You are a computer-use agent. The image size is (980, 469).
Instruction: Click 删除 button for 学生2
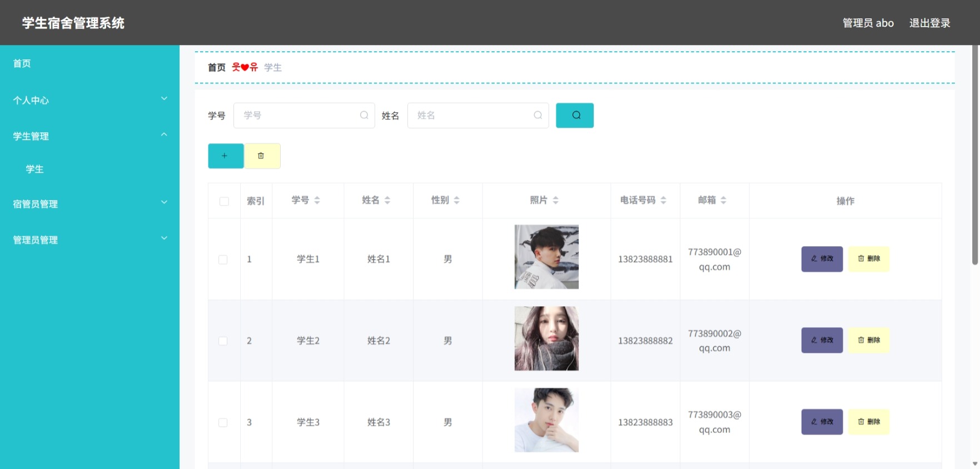click(x=869, y=340)
